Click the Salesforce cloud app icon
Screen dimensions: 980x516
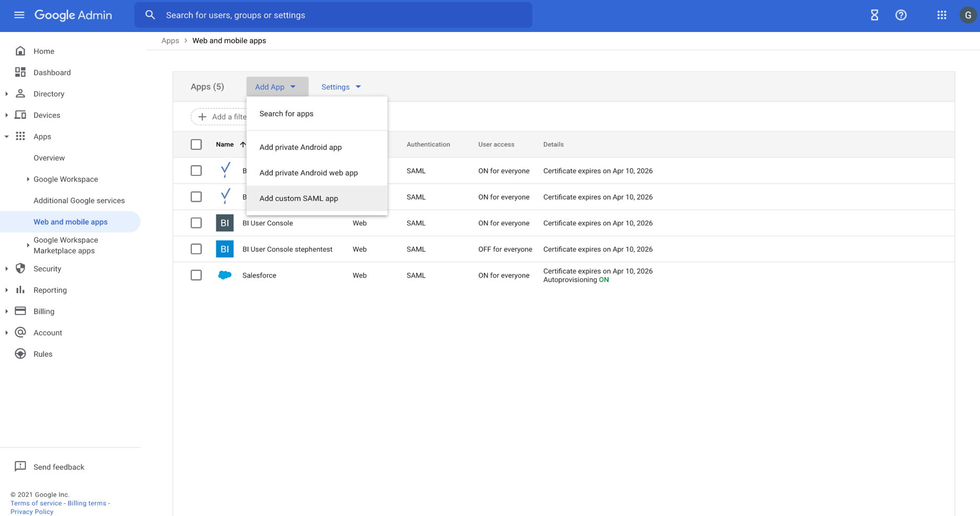(225, 276)
